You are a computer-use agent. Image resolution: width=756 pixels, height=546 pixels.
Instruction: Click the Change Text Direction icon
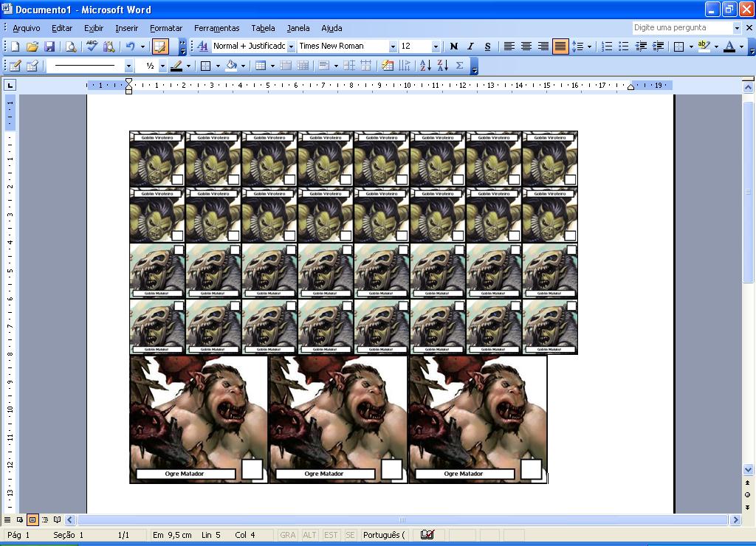(x=405, y=66)
